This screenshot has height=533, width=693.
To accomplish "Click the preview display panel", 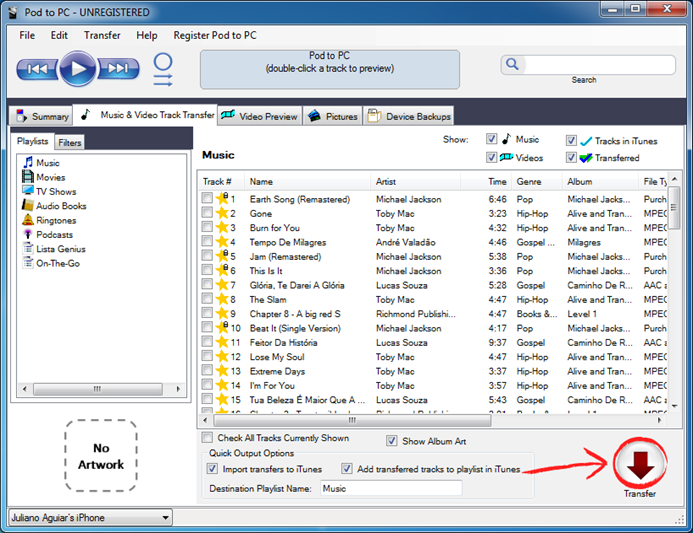I will 330,69.
